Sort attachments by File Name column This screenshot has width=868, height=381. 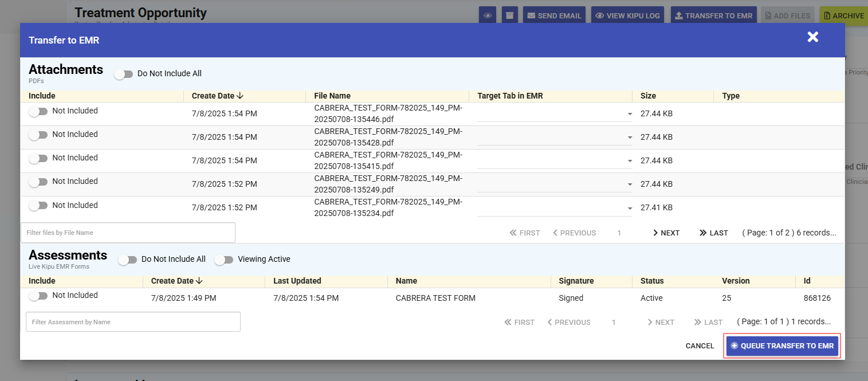[332, 96]
